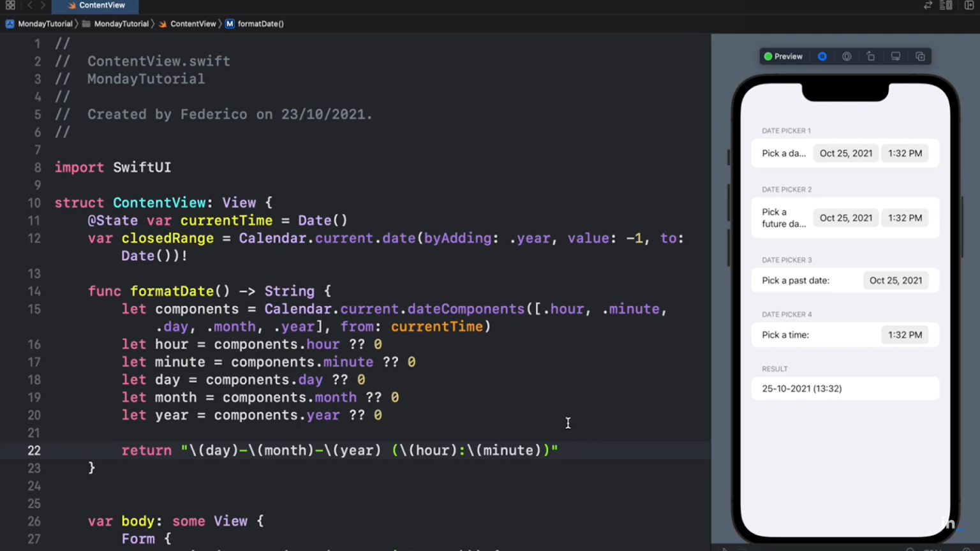Open formatDate() breadcrumb method list
This screenshot has width=980, height=551.
pos(260,24)
